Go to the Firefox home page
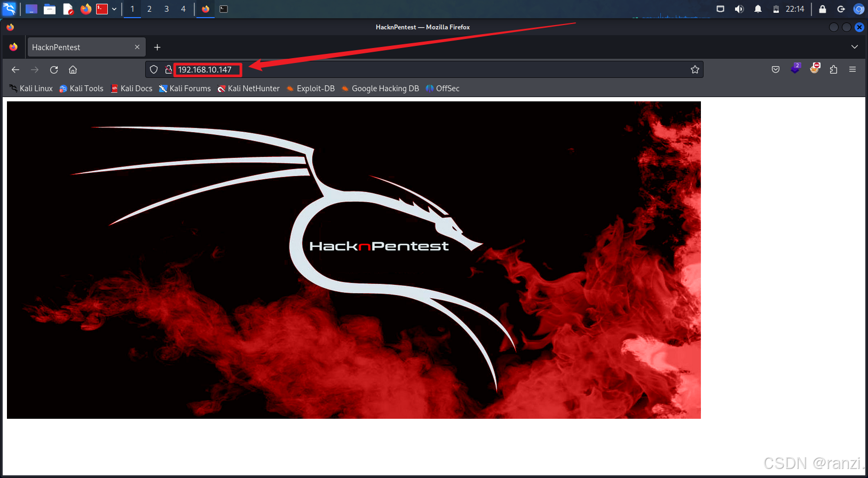This screenshot has width=868, height=478. pos(73,69)
